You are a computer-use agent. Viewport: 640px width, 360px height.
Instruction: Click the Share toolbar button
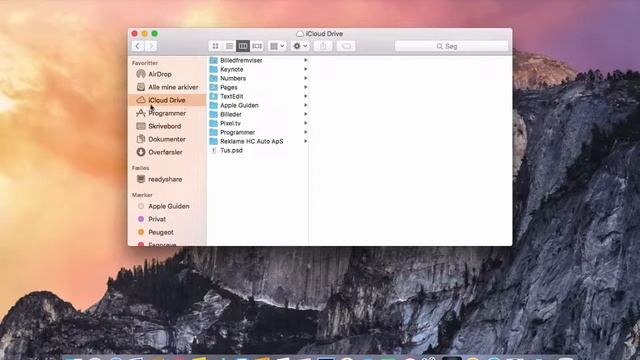click(x=323, y=46)
